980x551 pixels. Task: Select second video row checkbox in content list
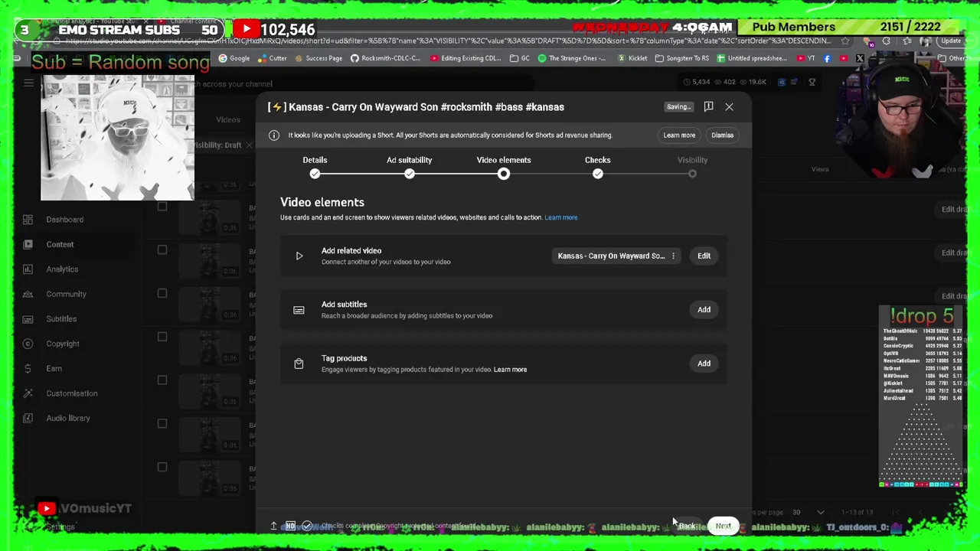point(162,250)
